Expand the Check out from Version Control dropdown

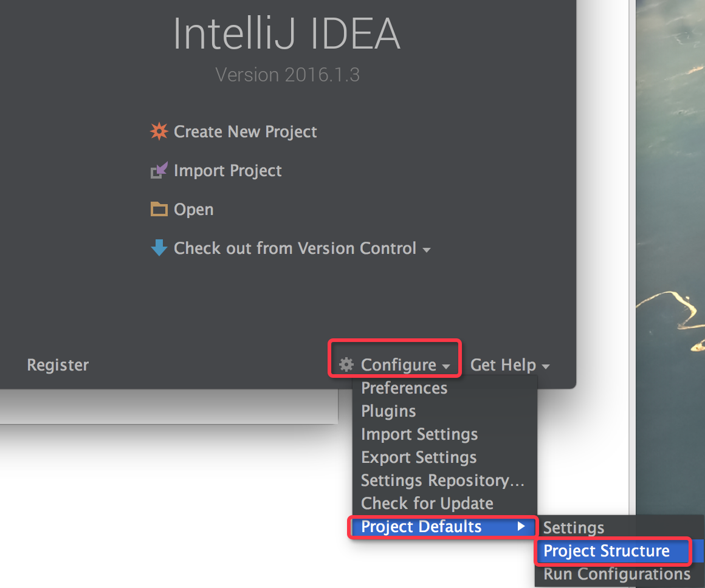pyautogui.click(x=426, y=248)
